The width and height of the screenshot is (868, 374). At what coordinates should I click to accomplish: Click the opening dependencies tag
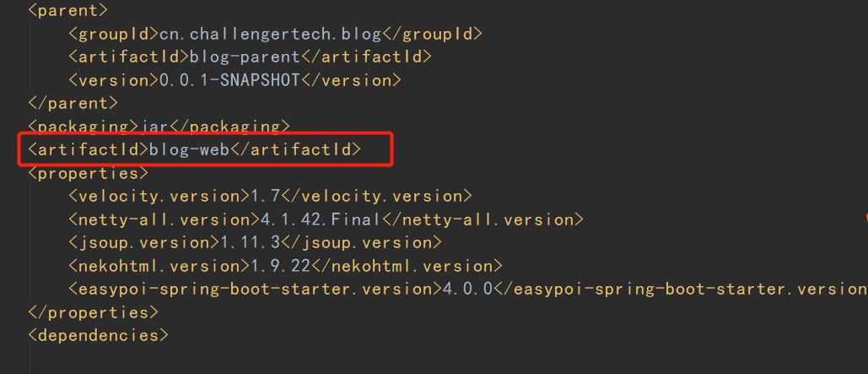point(98,336)
